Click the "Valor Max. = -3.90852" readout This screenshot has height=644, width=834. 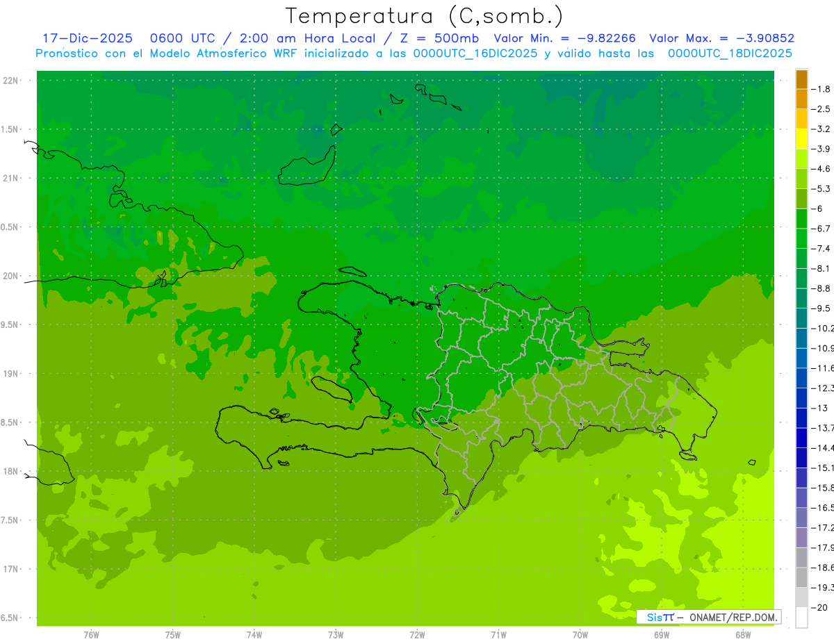(721, 38)
